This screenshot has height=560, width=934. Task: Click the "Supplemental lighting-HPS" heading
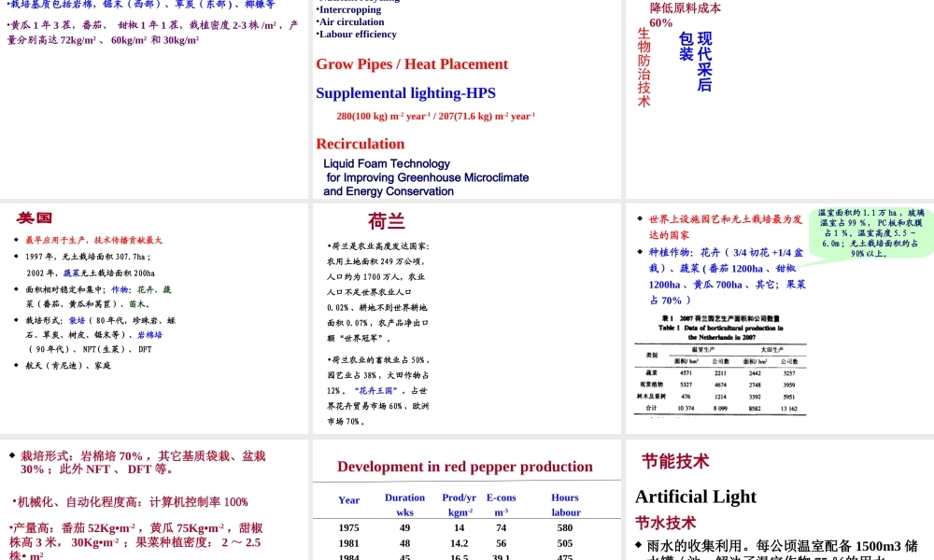pyautogui.click(x=405, y=93)
